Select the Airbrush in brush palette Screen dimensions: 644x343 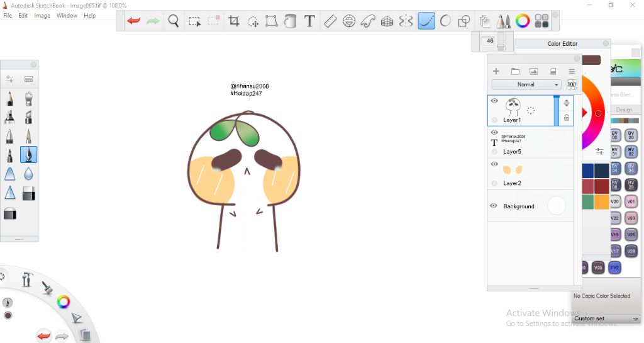28,99
